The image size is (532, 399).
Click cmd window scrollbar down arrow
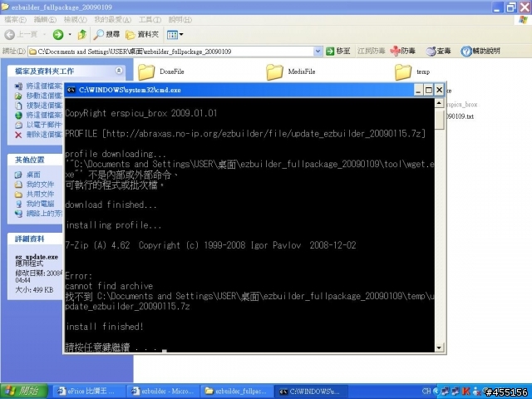point(439,347)
